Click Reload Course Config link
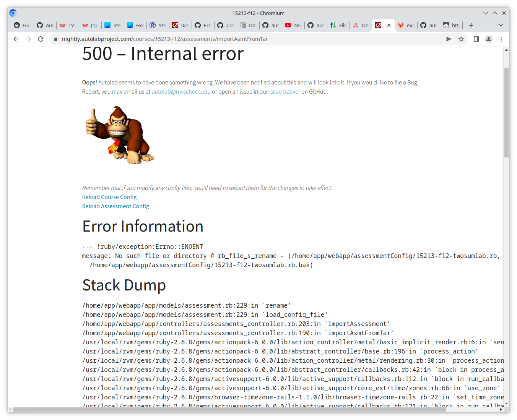 pos(109,197)
